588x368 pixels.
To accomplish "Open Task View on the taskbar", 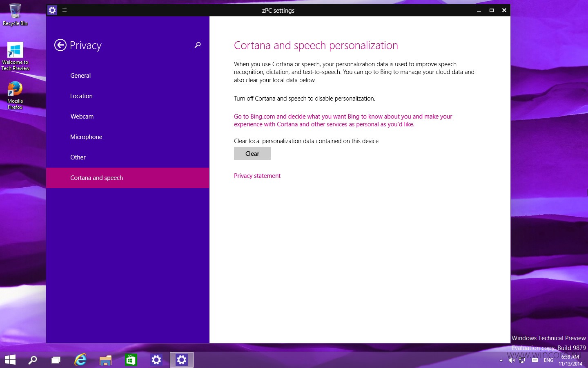I will click(x=56, y=360).
